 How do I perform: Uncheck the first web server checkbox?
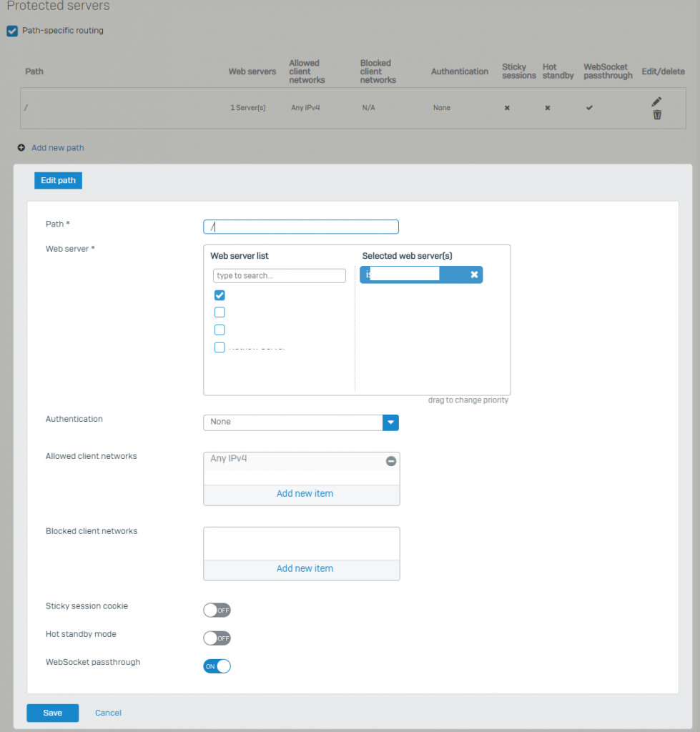(220, 295)
